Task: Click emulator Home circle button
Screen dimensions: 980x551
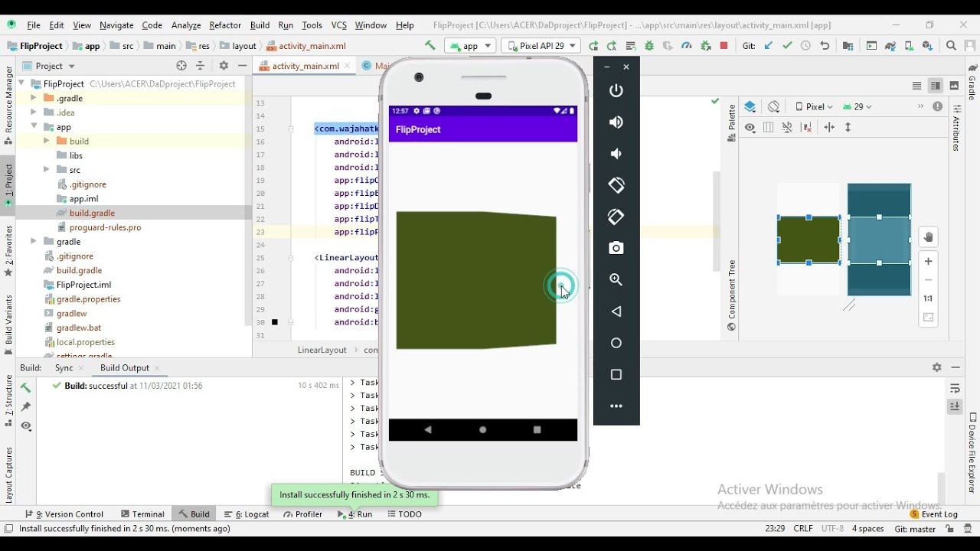Action: [616, 343]
